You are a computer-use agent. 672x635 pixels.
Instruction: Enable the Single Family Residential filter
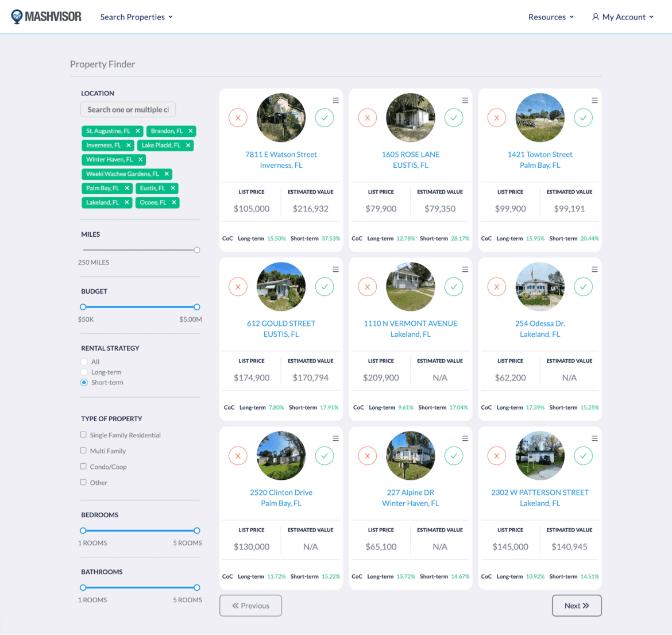tap(83, 435)
